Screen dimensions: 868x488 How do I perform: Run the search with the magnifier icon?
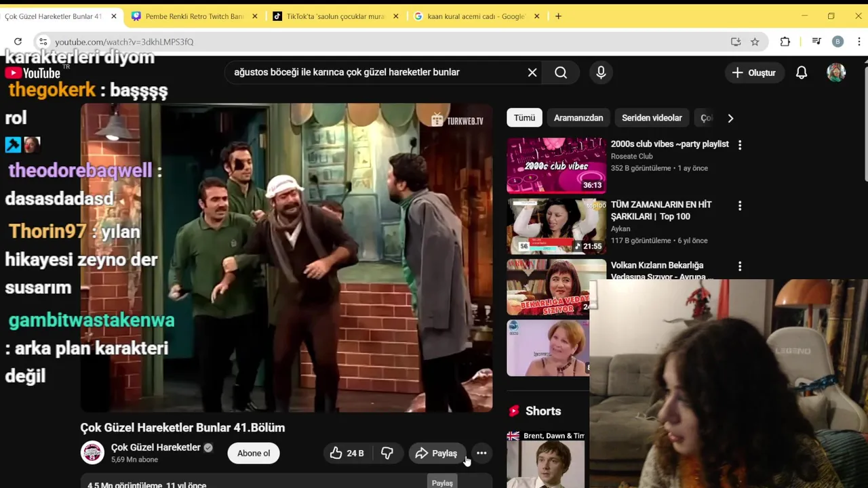coord(561,73)
